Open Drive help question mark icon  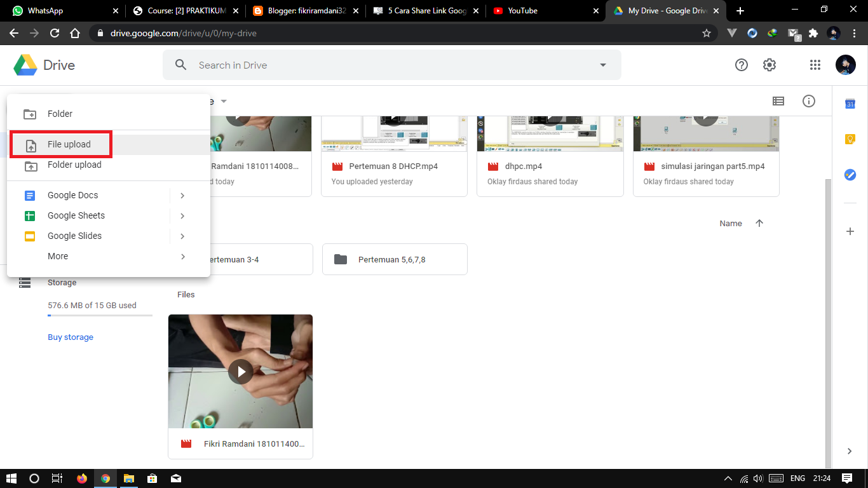click(741, 65)
